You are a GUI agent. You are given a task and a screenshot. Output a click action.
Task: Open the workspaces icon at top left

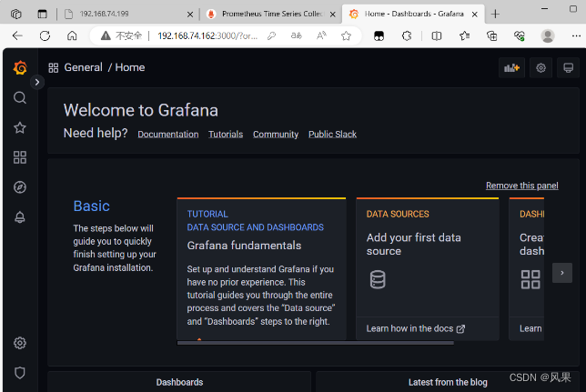16,15
